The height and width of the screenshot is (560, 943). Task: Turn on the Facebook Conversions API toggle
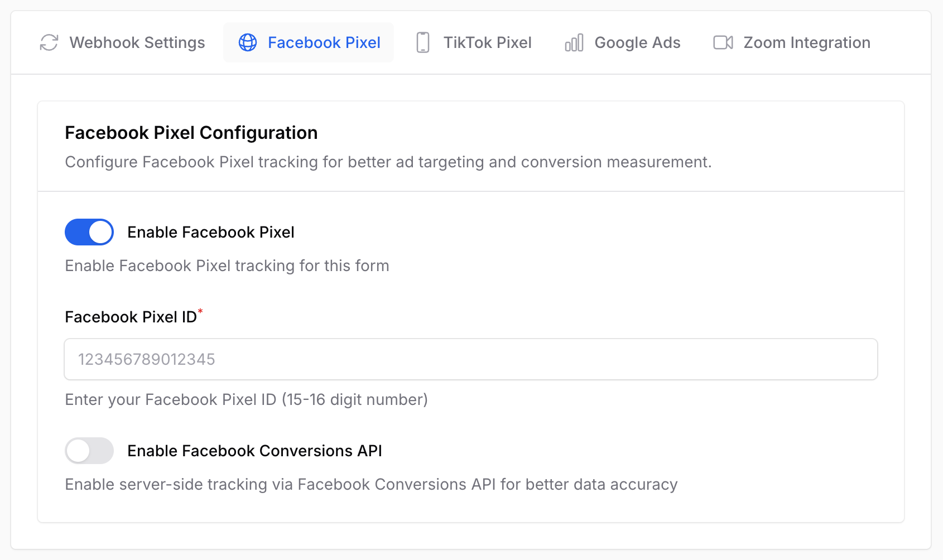89,451
